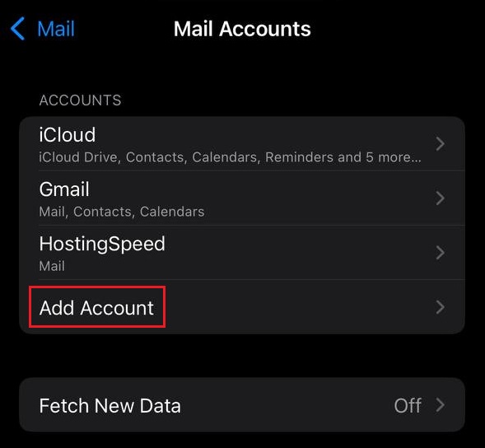This screenshot has height=448, width=485.
Task: Tap the Off value for Fetch New Data
Action: click(408, 405)
